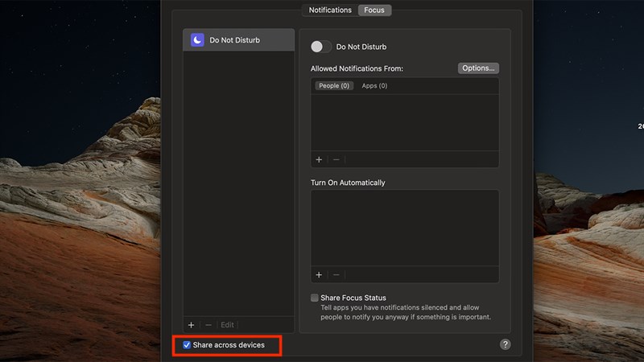Click Edit below the focus list
644x362 pixels.
(x=228, y=325)
